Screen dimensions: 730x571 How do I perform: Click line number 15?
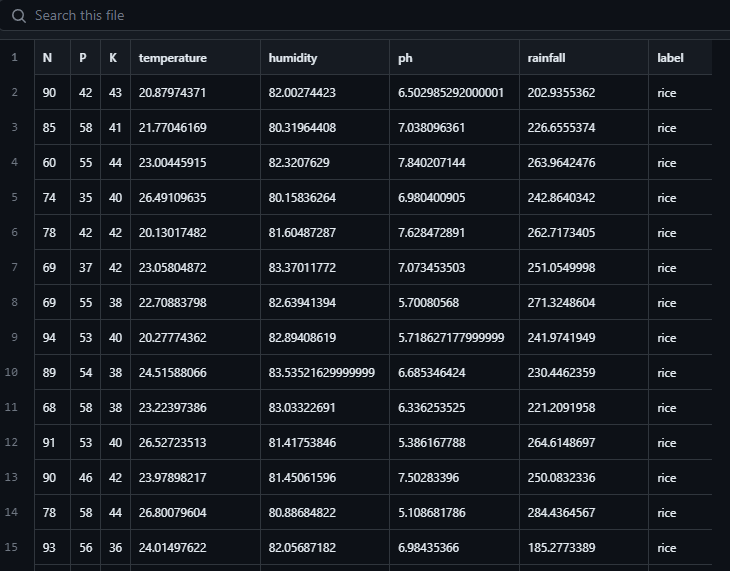pyautogui.click(x=11, y=547)
